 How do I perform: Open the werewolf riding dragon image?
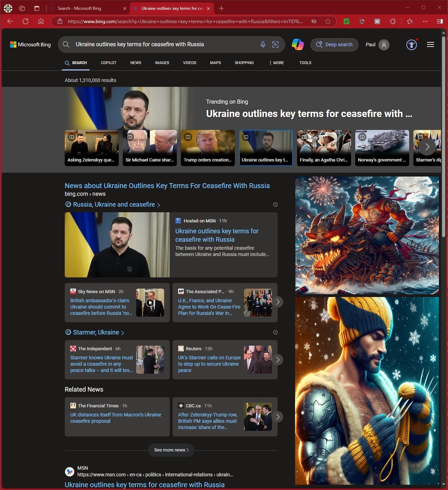pyautogui.click(x=367, y=235)
